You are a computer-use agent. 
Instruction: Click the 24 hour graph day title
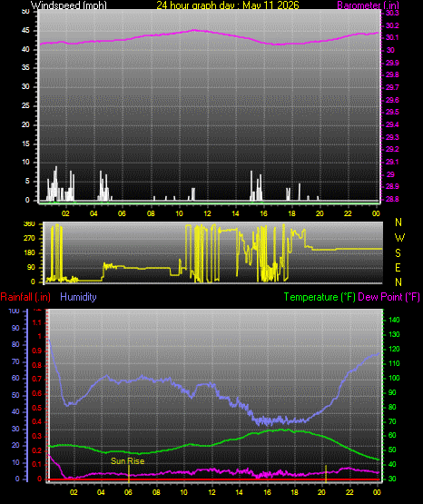point(228,5)
